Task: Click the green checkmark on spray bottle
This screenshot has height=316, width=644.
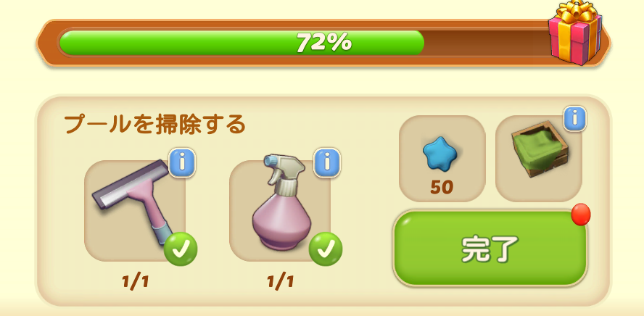Action: 326,249
